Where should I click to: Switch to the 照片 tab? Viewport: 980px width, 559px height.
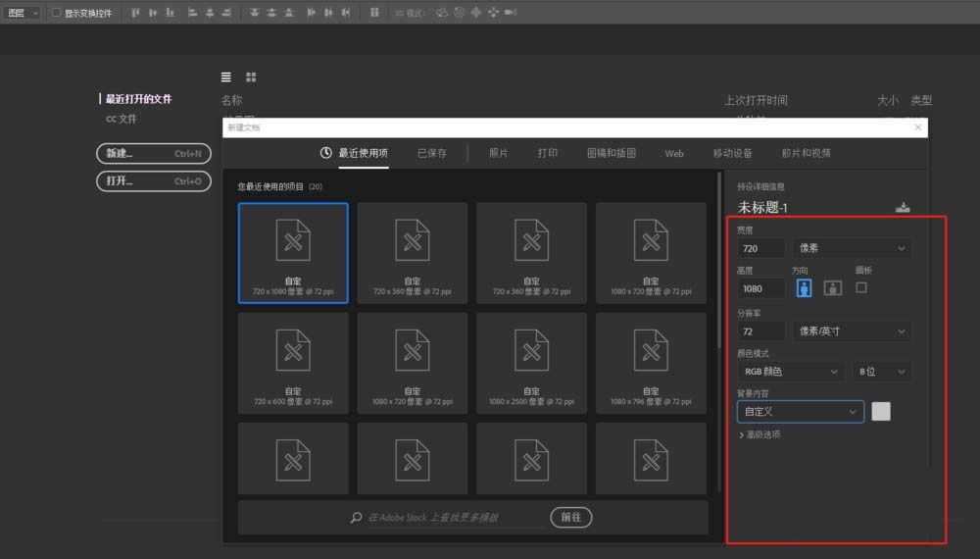click(x=498, y=153)
